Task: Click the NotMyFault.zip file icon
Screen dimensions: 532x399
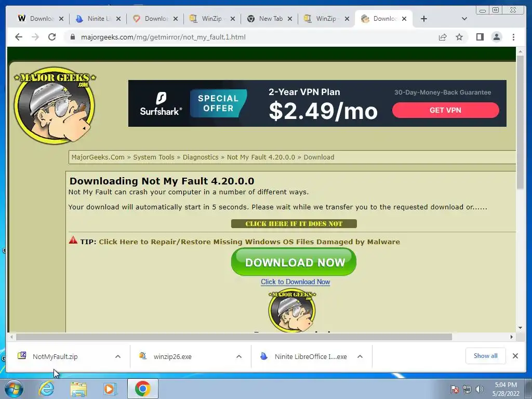Action: (22, 355)
